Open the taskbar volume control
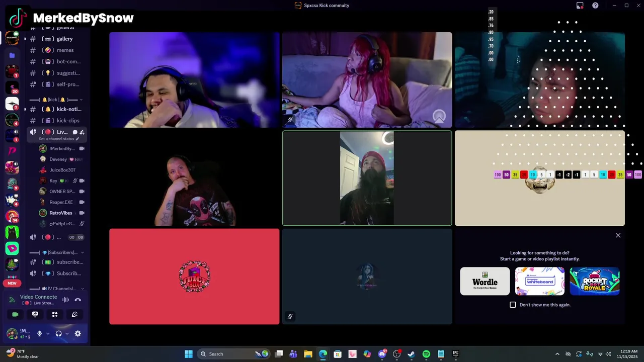 click(x=608, y=354)
